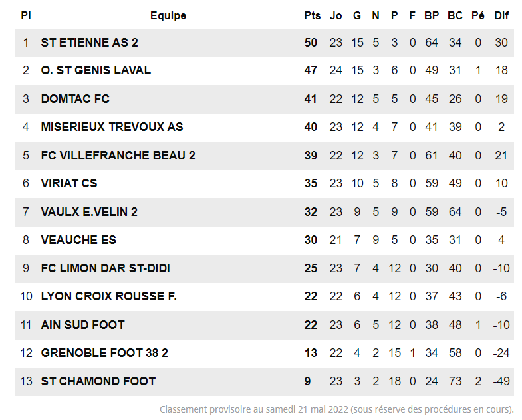The image size is (522, 420).
Task: Click GRENOBLE FOOT 38 2 team name
Action: (x=104, y=353)
